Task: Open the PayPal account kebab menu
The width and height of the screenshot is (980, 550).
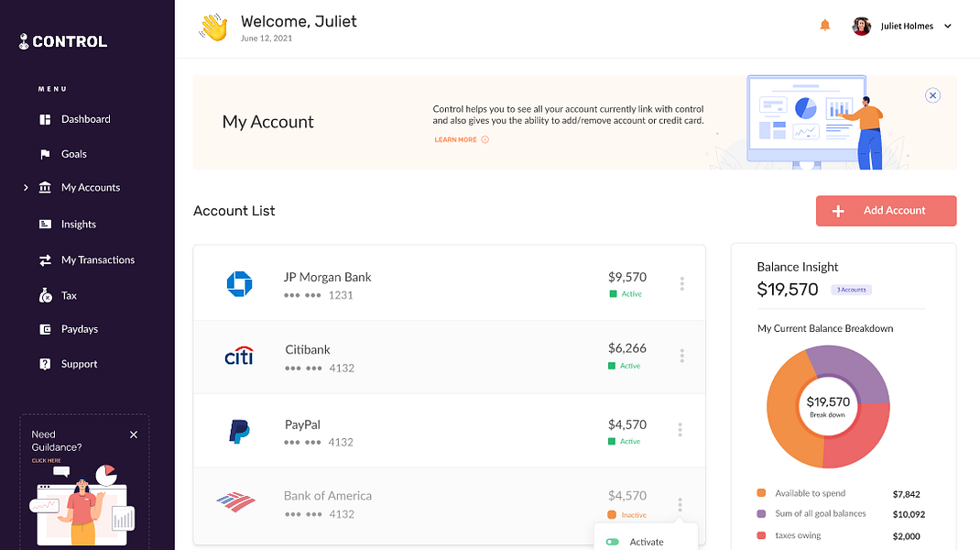Action: 681,429
